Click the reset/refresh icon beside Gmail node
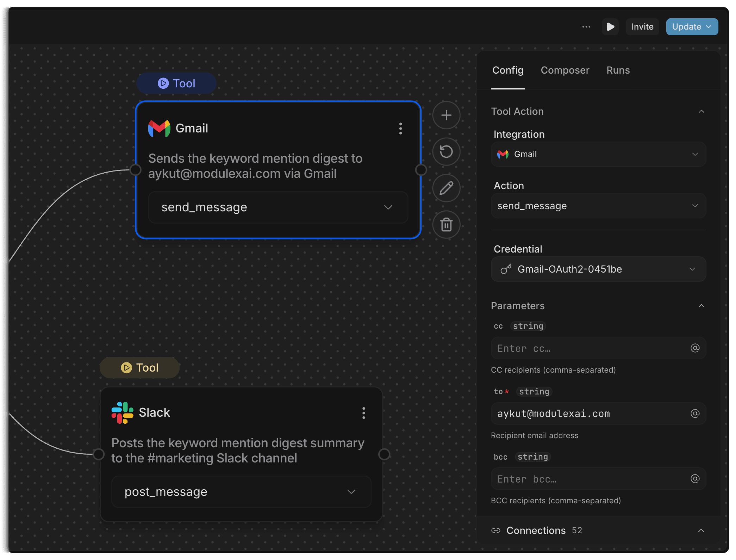The image size is (736, 560). (x=446, y=152)
